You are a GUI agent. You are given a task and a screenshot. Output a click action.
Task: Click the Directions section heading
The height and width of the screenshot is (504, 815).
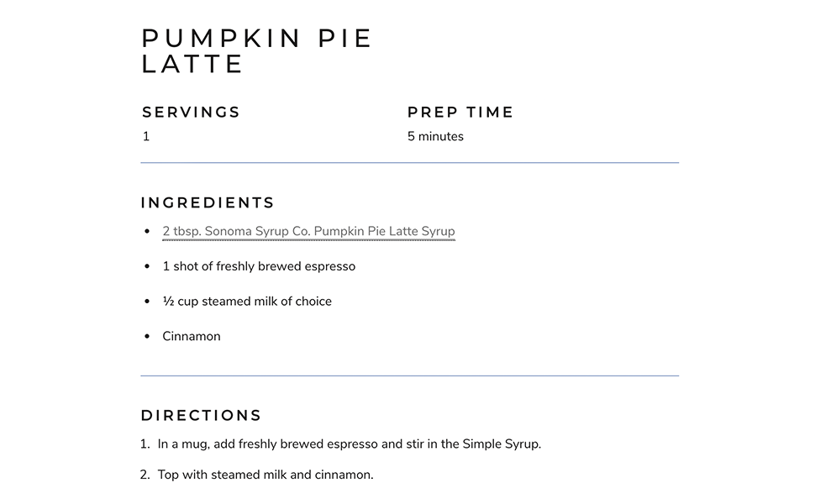[x=201, y=416]
